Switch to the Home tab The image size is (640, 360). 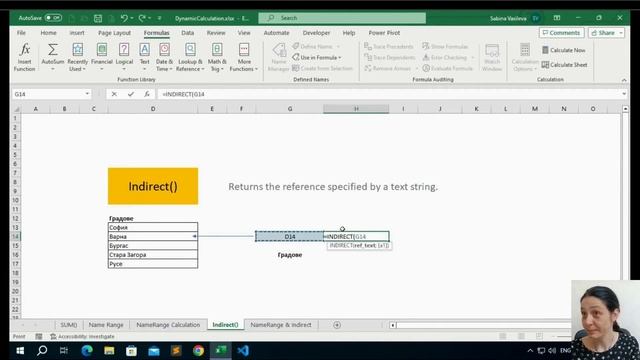click(x=49, y=33)
